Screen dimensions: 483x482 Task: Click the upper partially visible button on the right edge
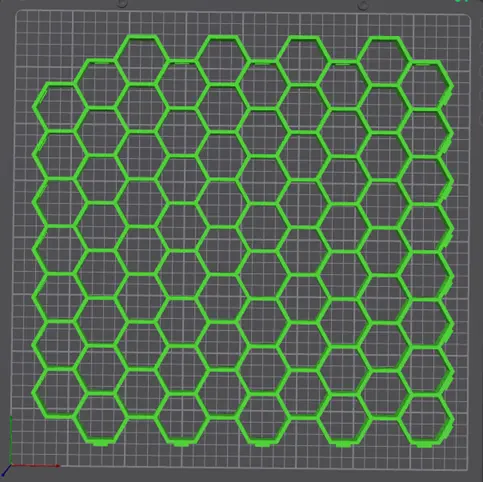(x=481, y=72)
